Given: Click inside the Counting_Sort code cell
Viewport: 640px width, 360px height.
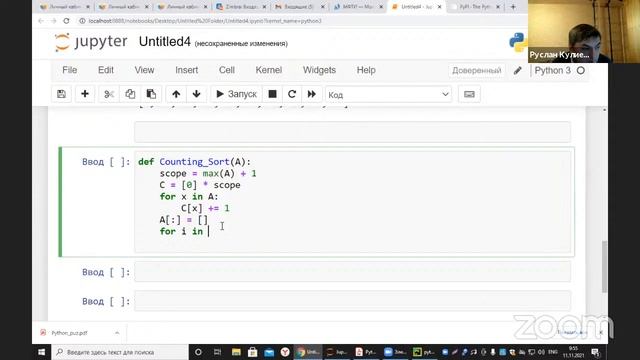Looking at the screenshot, I should click(353, 202).
